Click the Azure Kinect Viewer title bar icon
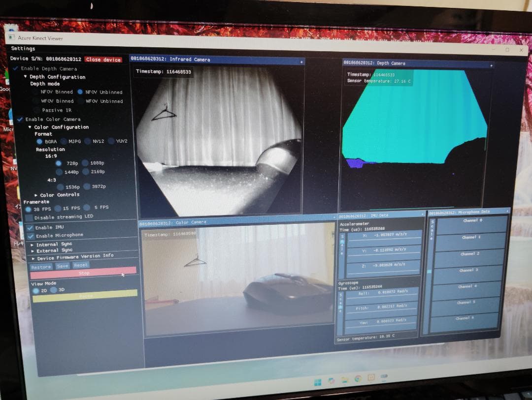 pyautogui.click(x=11, y=37)
